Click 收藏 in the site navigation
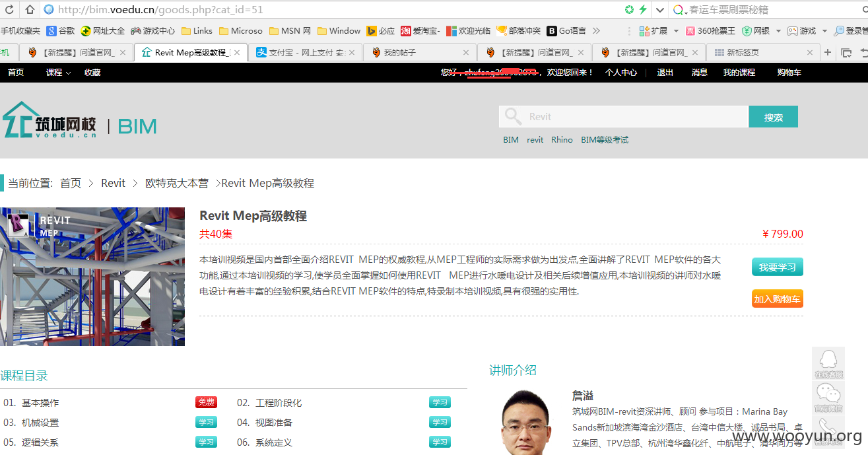The image size is (868, 455). click(x=92, y=73)
